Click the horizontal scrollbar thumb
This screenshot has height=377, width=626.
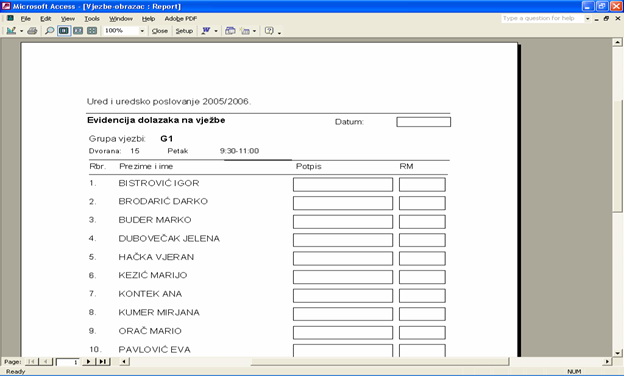click(379, 362)
